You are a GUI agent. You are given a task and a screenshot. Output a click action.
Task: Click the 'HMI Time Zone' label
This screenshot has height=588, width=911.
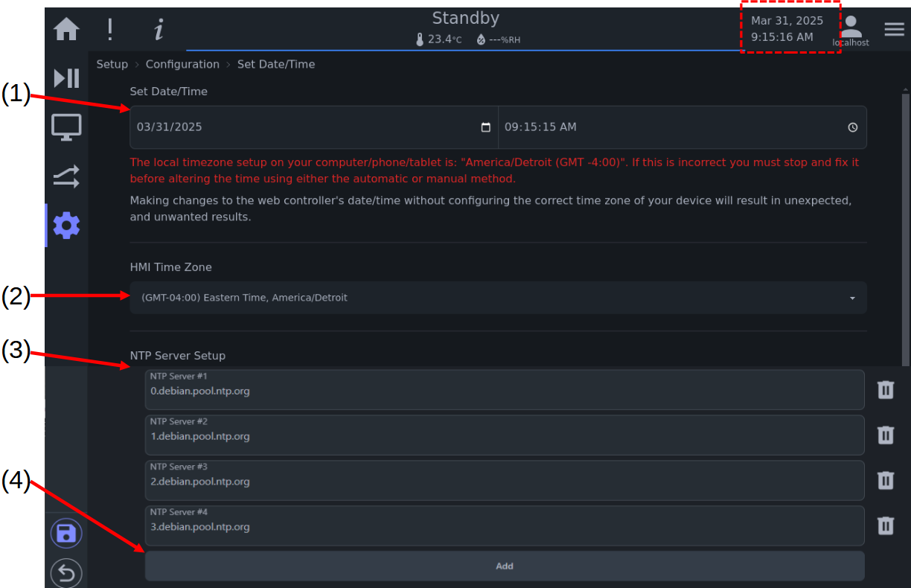coord(170,267)
